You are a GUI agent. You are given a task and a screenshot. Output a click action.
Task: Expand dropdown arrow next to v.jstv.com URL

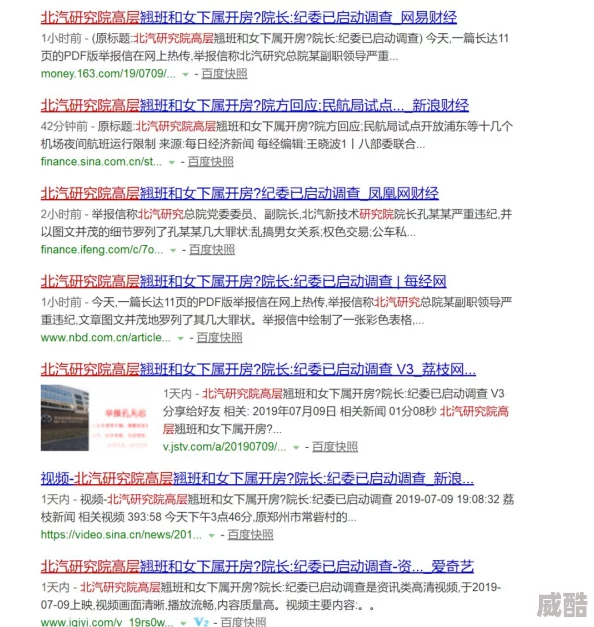(296, 447)
